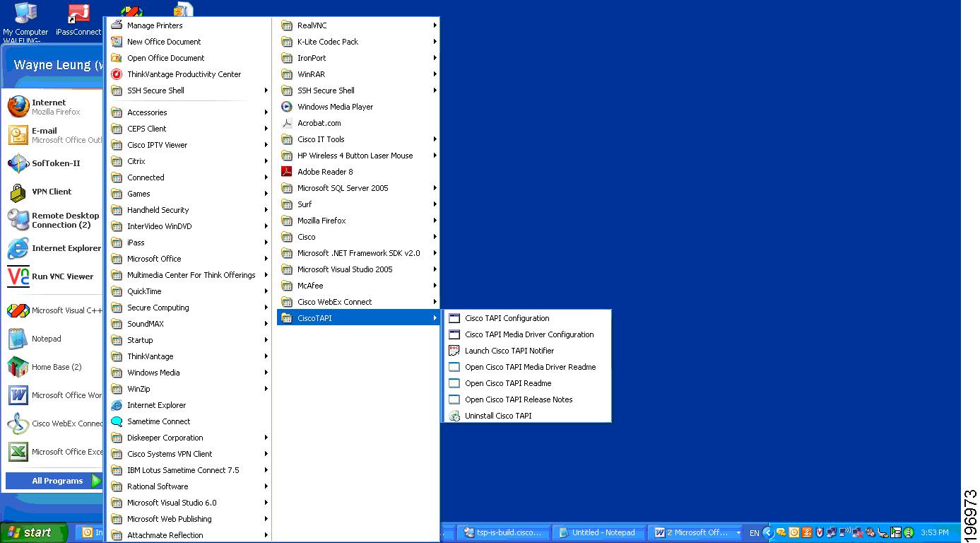This screenshot has height=543, width=980.
Task: Expand the Cisco IPTV Viewer submenu
Action: click(189, 145)
